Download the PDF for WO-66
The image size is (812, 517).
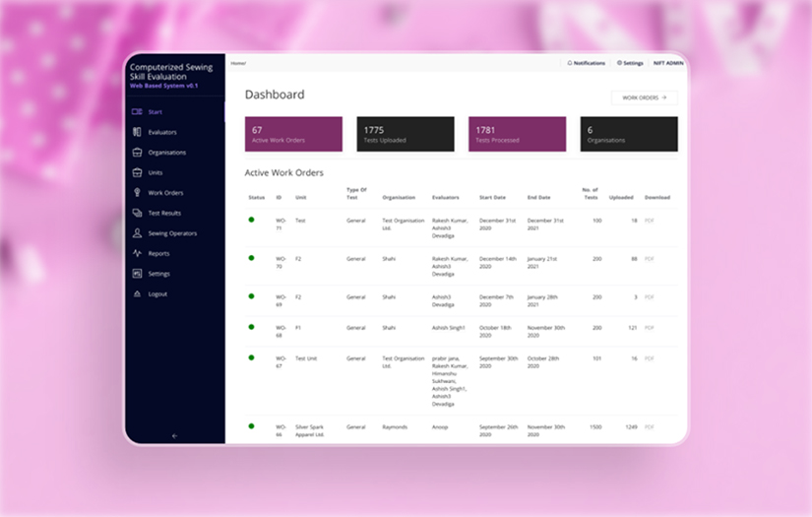point(650,426)
